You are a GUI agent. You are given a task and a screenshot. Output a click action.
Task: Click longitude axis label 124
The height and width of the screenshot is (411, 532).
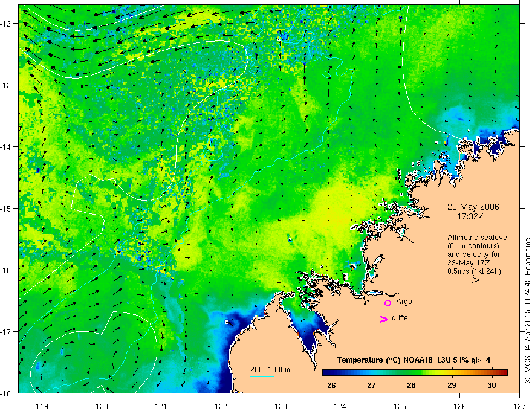click(x=340, y=406)
